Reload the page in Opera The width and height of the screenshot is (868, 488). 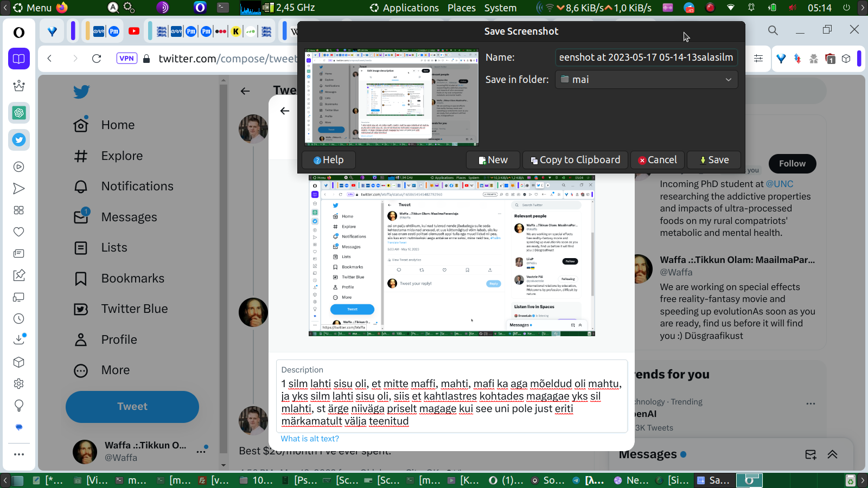point(97,59)
